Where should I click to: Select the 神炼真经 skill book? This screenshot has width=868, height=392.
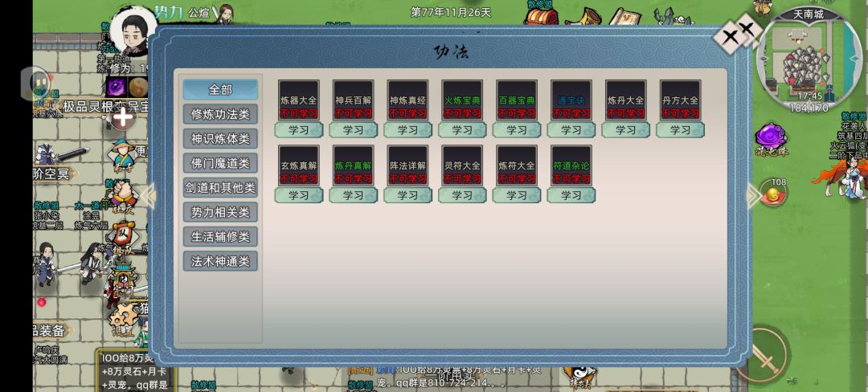coord(408,100)
